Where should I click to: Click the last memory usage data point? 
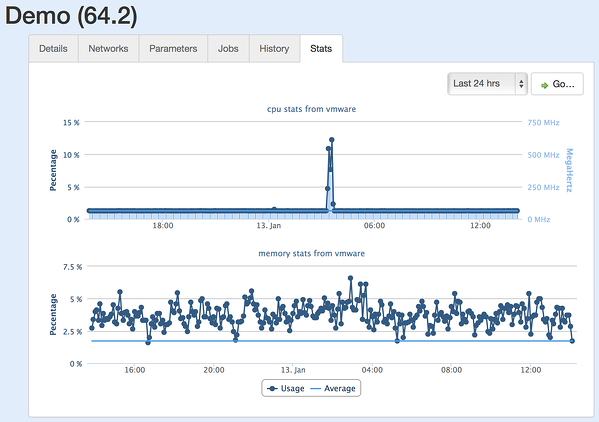click(572, 341)
